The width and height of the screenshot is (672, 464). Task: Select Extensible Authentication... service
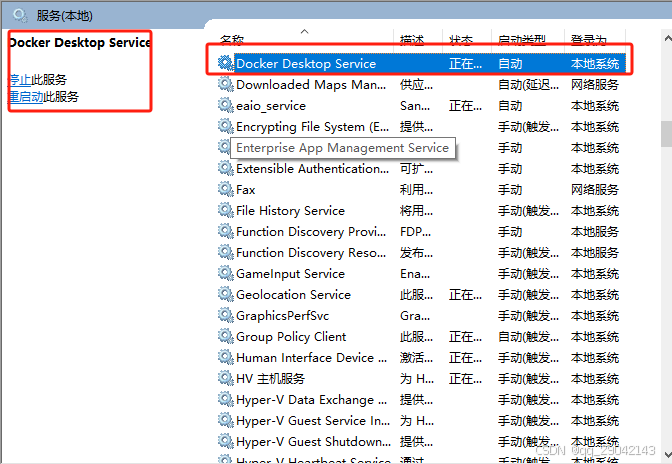312,168
